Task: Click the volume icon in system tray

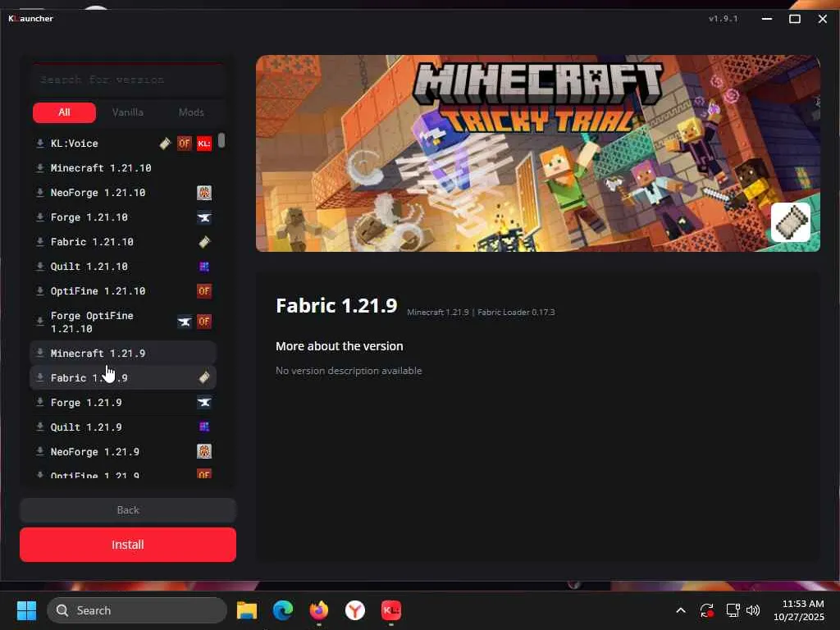Action: (753, 610)
